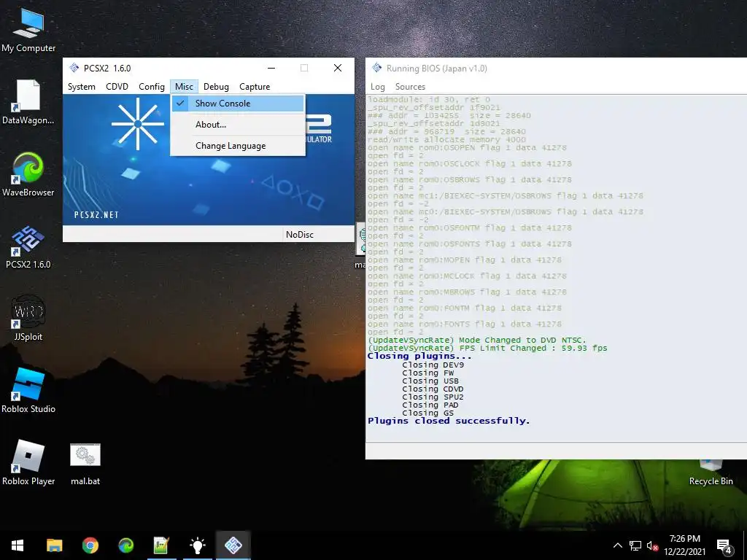Open the light bulb app on the taskbar

pos(197,545)
